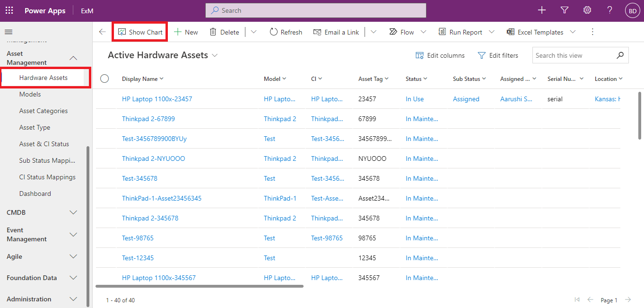Open Asset Categories in sidebar
644x308 pixels.
click(x=44, y=111)
